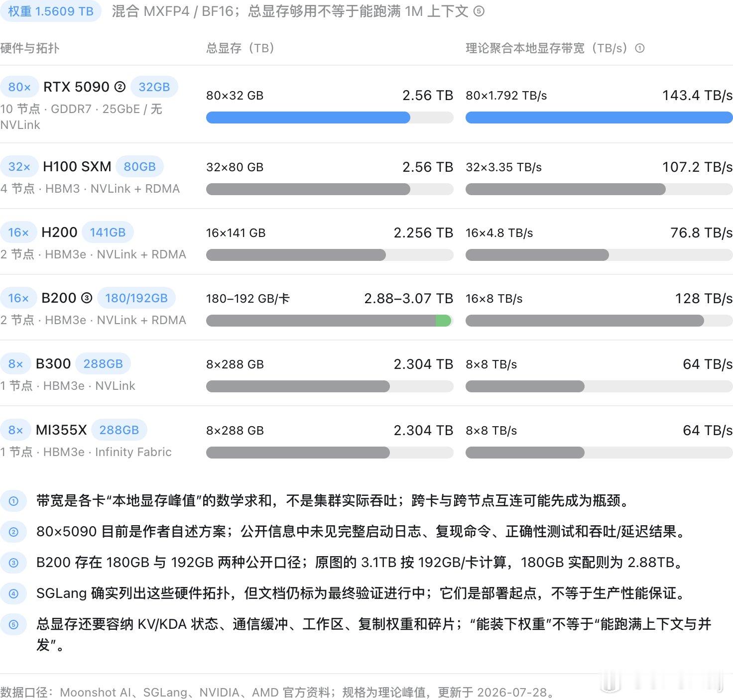Click the 288GB badge beside MI355X

pos(119,430)
